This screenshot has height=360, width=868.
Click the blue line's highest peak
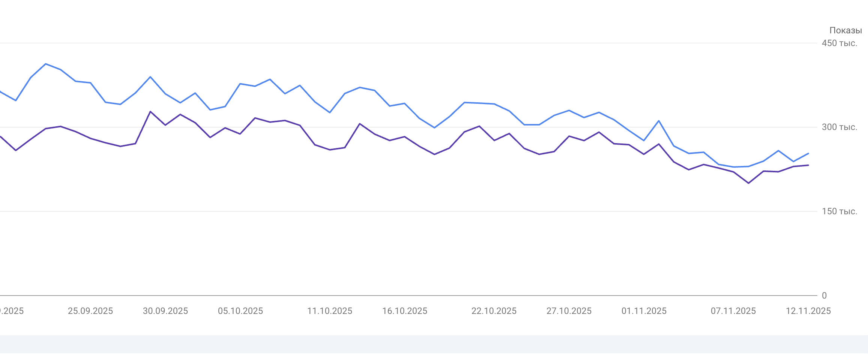coord(46,64)
